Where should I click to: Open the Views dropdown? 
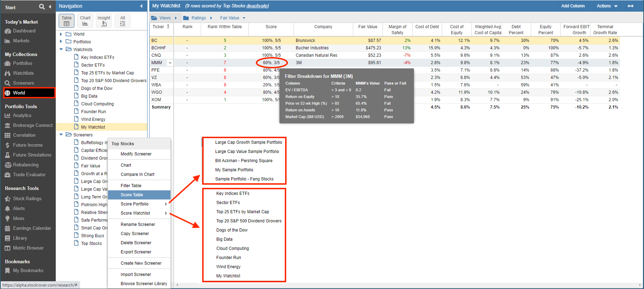(x=164, y=18)
